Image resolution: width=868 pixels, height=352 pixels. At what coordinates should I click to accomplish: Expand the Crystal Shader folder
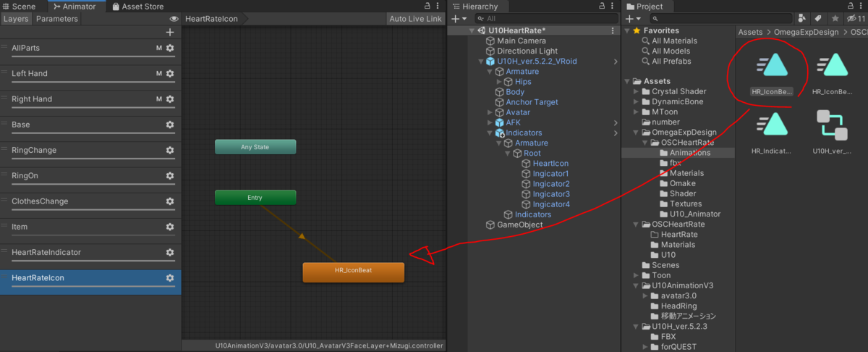636,92
